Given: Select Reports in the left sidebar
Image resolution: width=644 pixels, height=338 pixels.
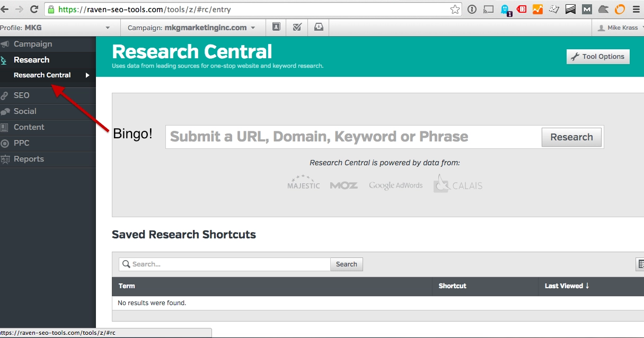Looking at the screenshot, I should pos(29,159).
